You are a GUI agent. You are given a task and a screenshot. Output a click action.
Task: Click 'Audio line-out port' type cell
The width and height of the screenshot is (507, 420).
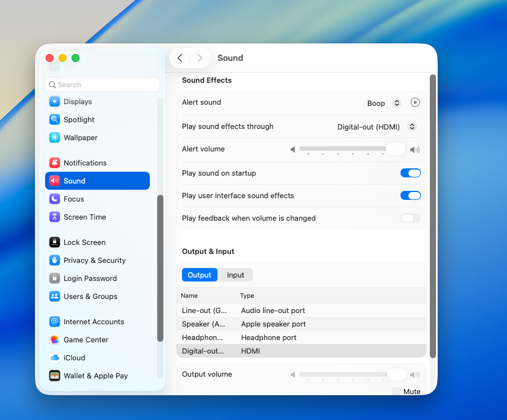point(273,310)
